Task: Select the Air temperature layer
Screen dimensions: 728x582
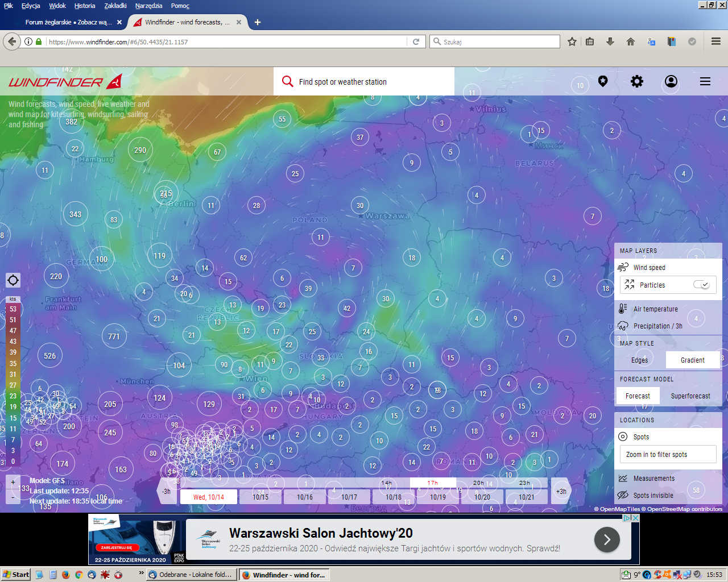Action: point(655,309)
